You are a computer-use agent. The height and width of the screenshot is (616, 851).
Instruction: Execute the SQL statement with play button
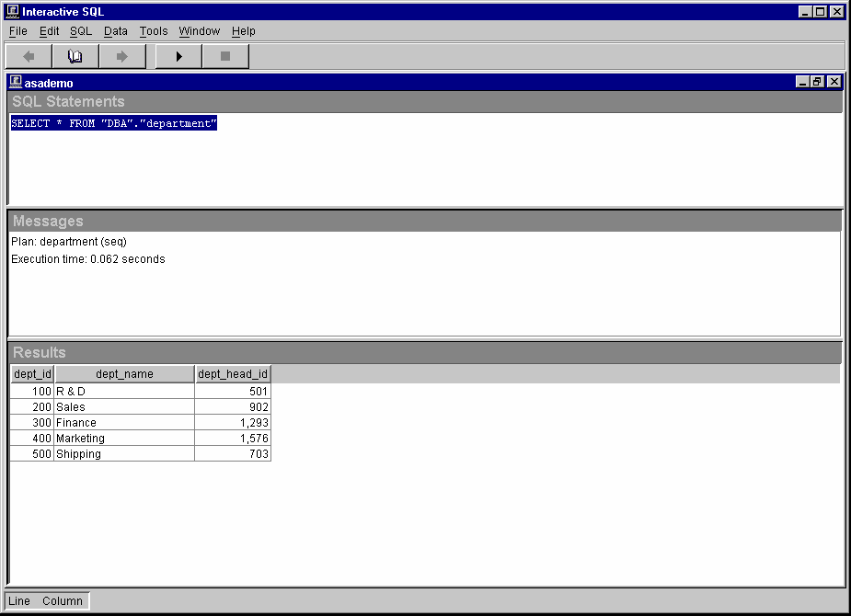[x=179, y=57]
